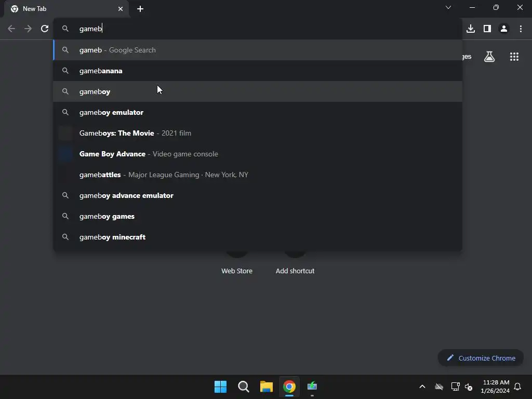Screen dimensions: 532x399
Task: Click the forward navigation arrow
Action: (28, 29)
